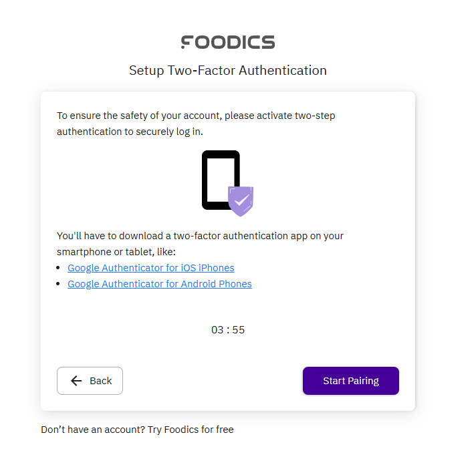This screenshot has height=471, width=476.
Task: Click the countdown timer display
Action: (228, 330)
